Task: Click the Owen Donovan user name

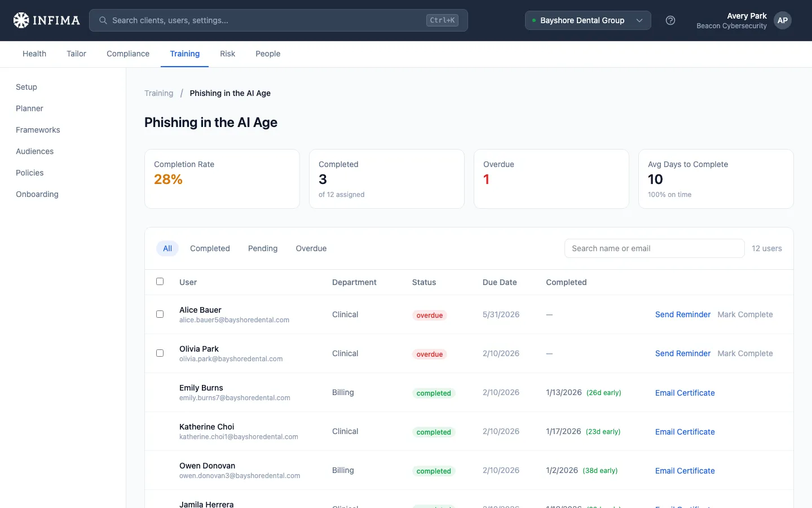Action: [208, 466]
